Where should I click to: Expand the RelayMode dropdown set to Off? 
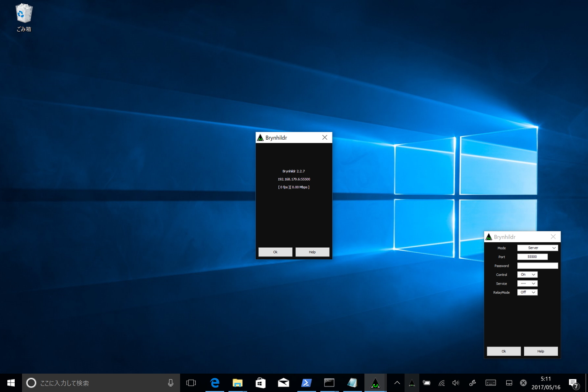pyautogui.click(x=527, y=292)
